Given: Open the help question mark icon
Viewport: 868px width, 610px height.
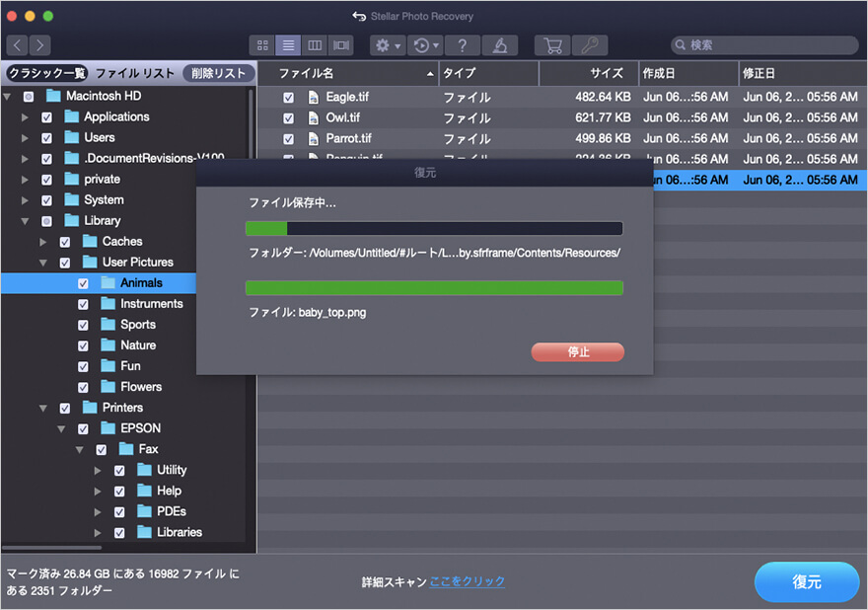Looking at the screenshot, I should 462,45.
